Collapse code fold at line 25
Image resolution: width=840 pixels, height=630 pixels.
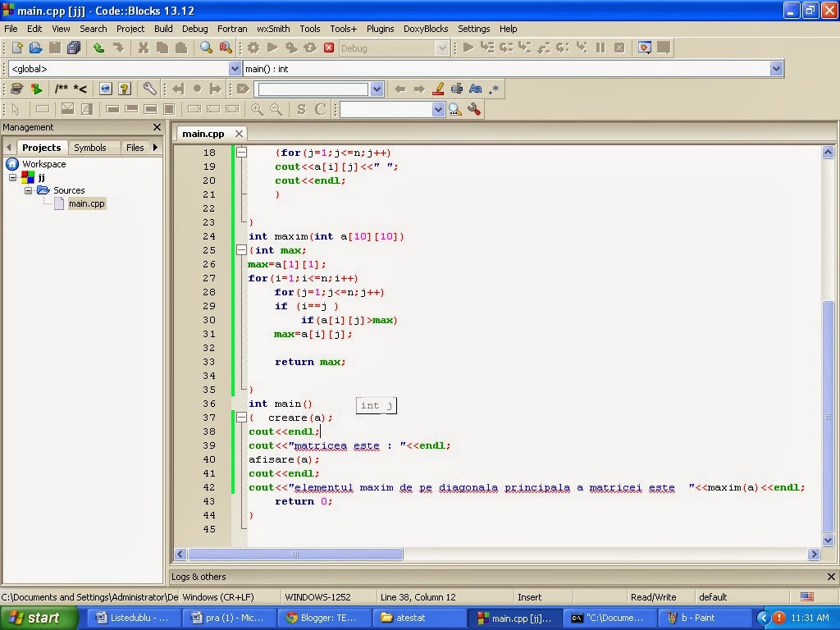pyautogui.click(x=242, y=249)
